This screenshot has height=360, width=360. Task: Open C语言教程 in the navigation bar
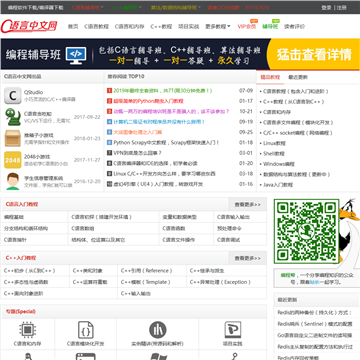click(x=96, y=26)
